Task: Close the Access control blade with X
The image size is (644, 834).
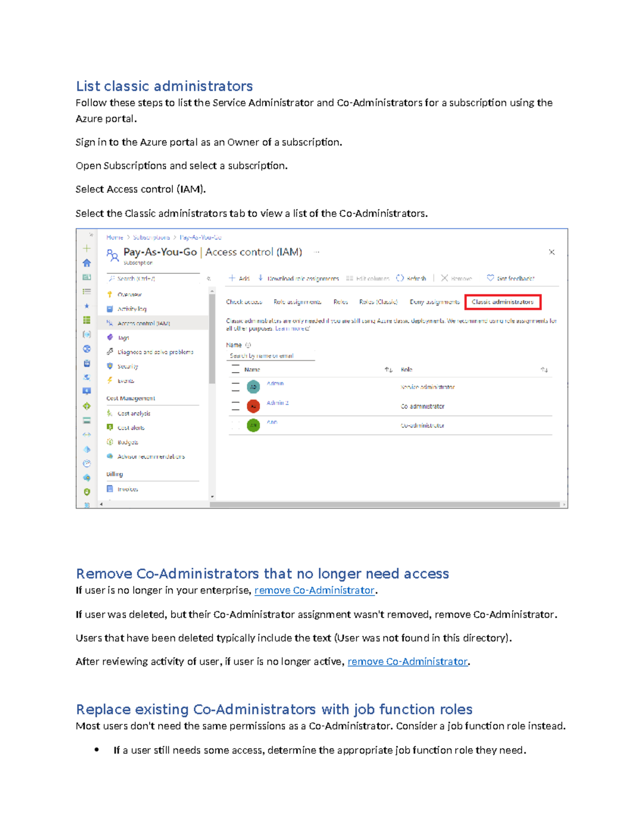Action: click(x=552, y=252)
